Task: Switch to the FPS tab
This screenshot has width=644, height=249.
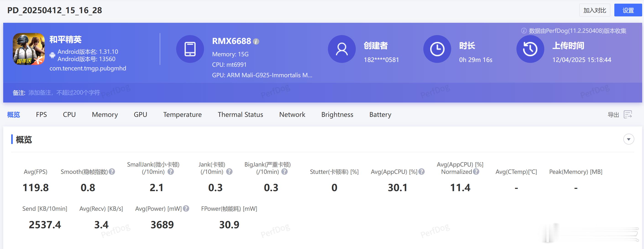Action: point(42,115)
